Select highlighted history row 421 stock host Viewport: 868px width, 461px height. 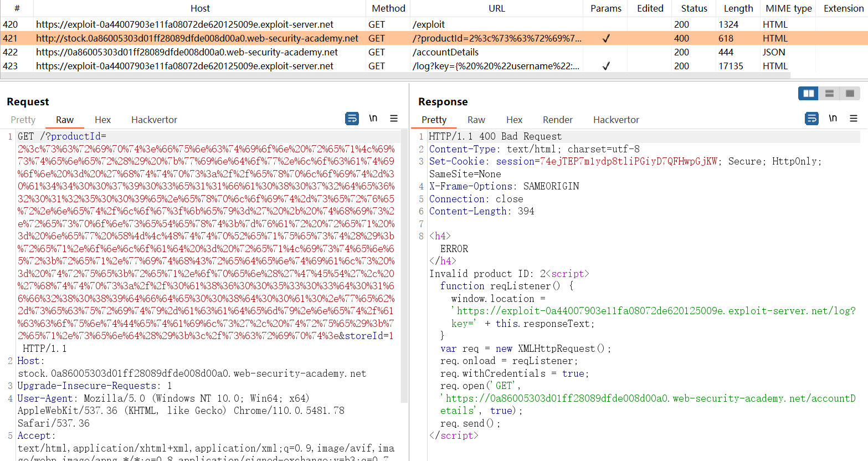(434, 38)
